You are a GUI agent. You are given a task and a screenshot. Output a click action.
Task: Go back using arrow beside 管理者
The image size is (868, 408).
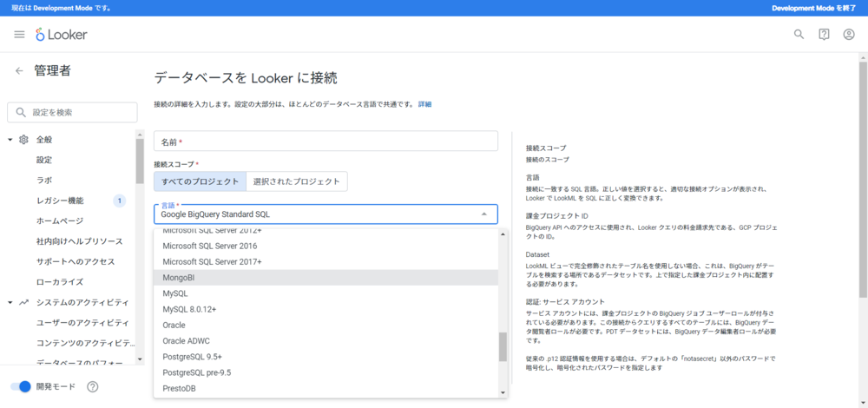click(x=19, y=71)
